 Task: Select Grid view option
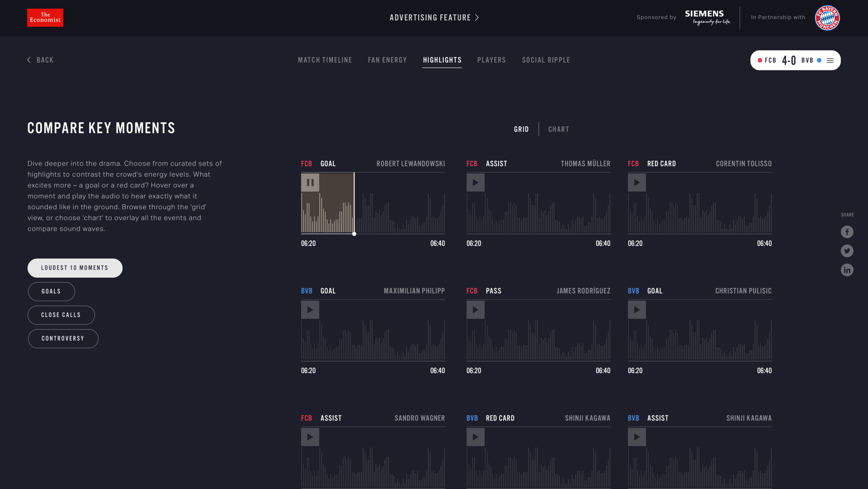coord(521,129)
